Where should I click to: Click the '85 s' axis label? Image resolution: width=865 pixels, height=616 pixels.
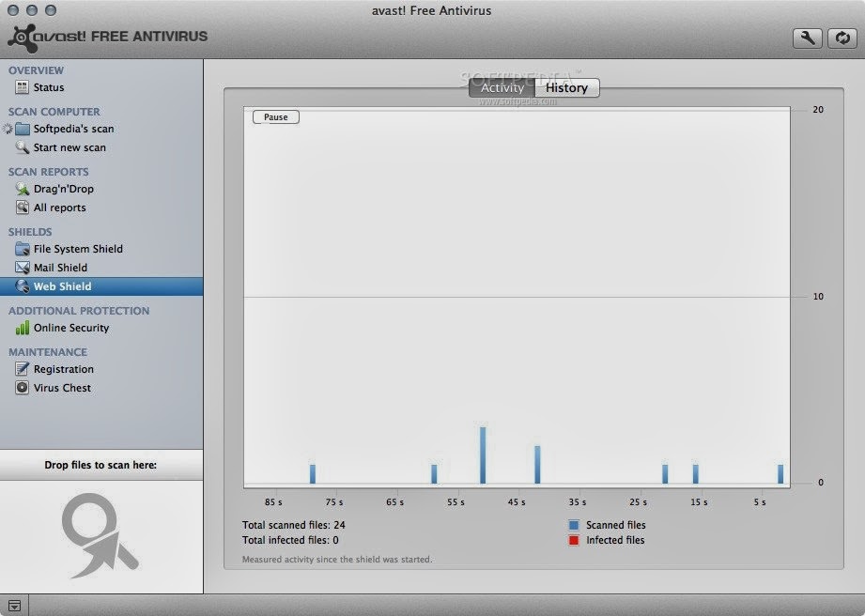coord(273,501)
